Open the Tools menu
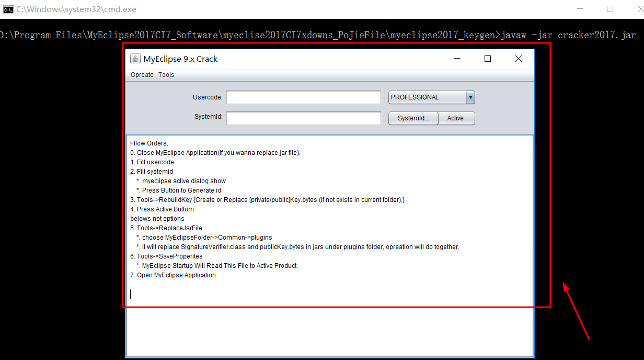Screen dimensions: 644x360 [x=166, y=75]
